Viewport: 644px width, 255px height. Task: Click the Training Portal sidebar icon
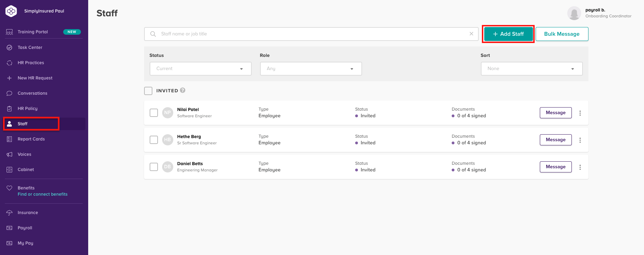click(9, 32)
